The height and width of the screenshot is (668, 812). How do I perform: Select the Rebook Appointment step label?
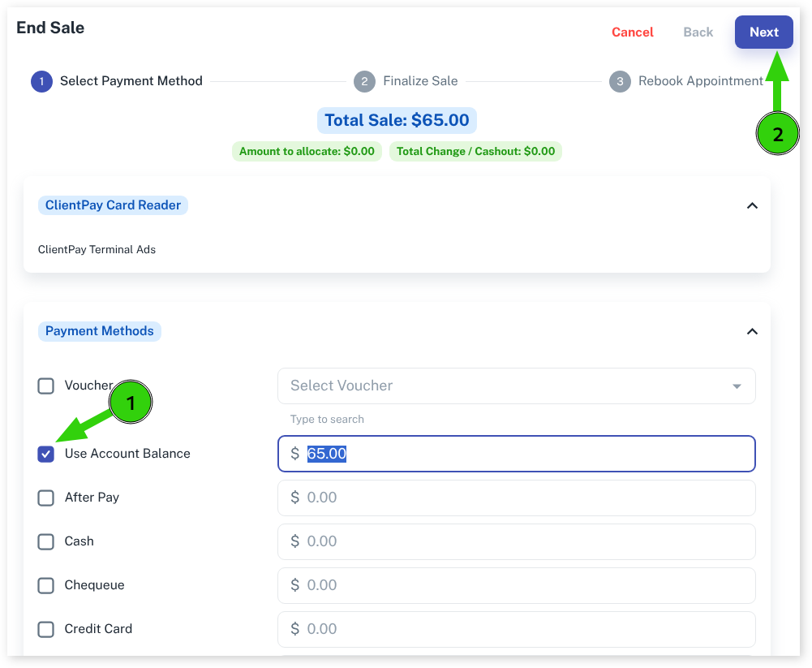[x=700, y=81]
